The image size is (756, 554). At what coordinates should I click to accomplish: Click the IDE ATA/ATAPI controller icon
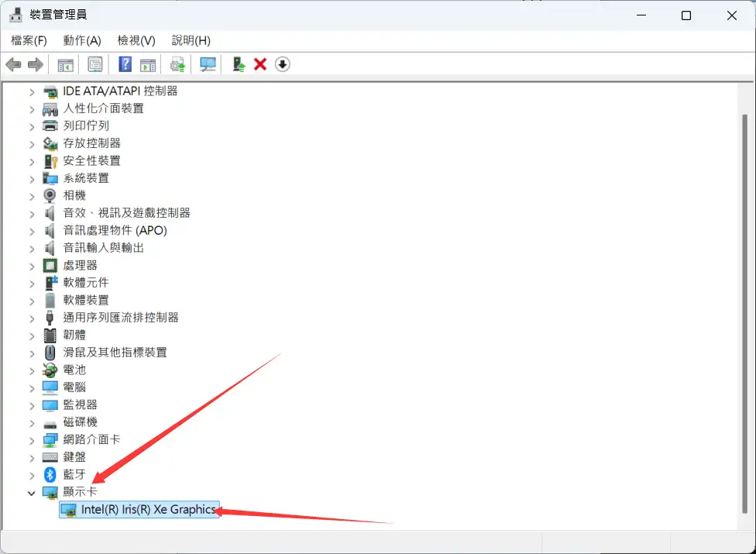50,91
